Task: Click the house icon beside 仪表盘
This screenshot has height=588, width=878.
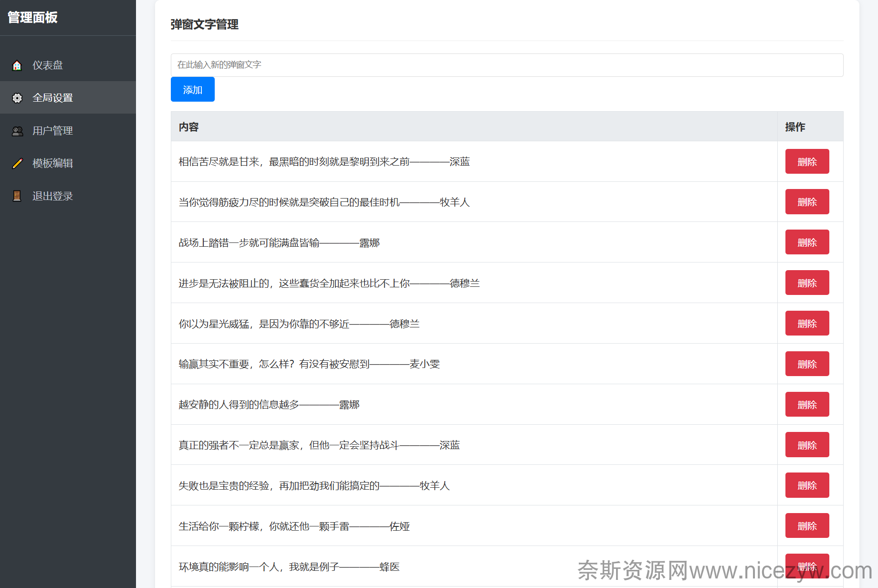Action: 17,65
